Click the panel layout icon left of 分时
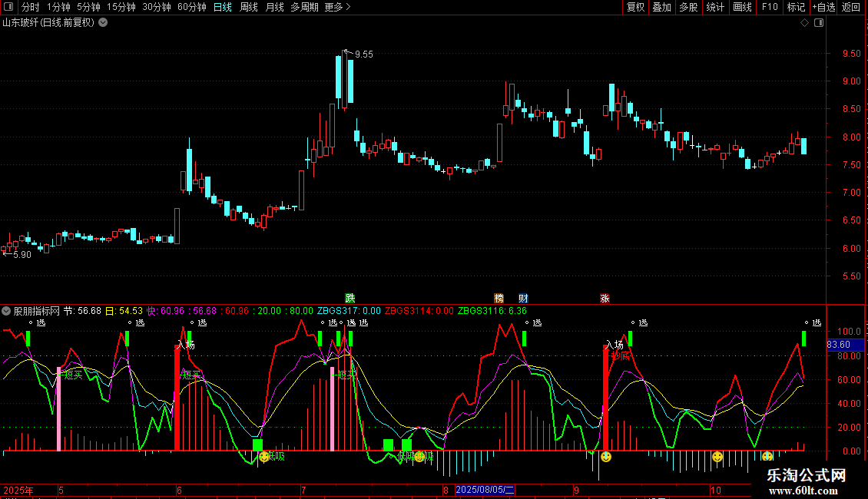The image size is (868, 499). click(x=9, y=8)
